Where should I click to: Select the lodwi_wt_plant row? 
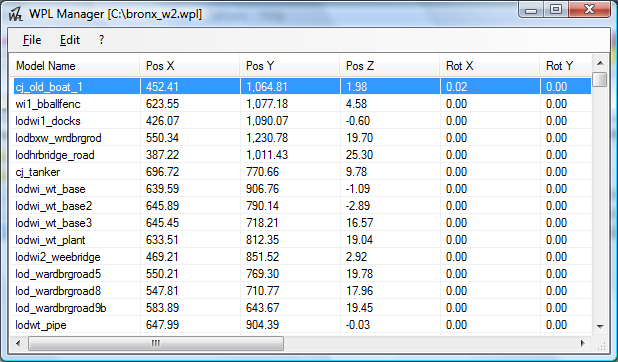coord(302,240)
